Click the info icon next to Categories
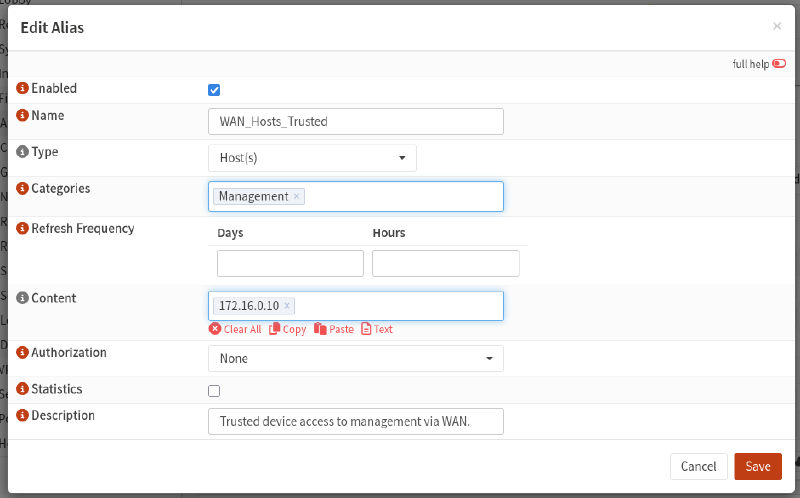Screen dimensions: 800x498 click(22, 188)
